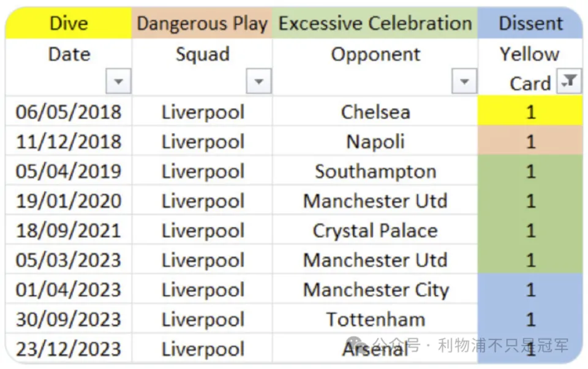Select the Chelsea opponent cell

[x=375, y=112]
